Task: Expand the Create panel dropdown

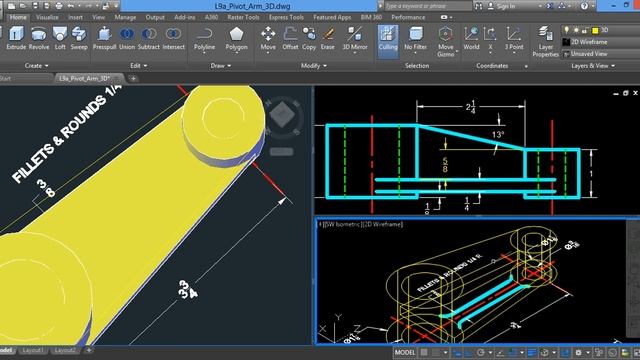Action: click(36, 66)
